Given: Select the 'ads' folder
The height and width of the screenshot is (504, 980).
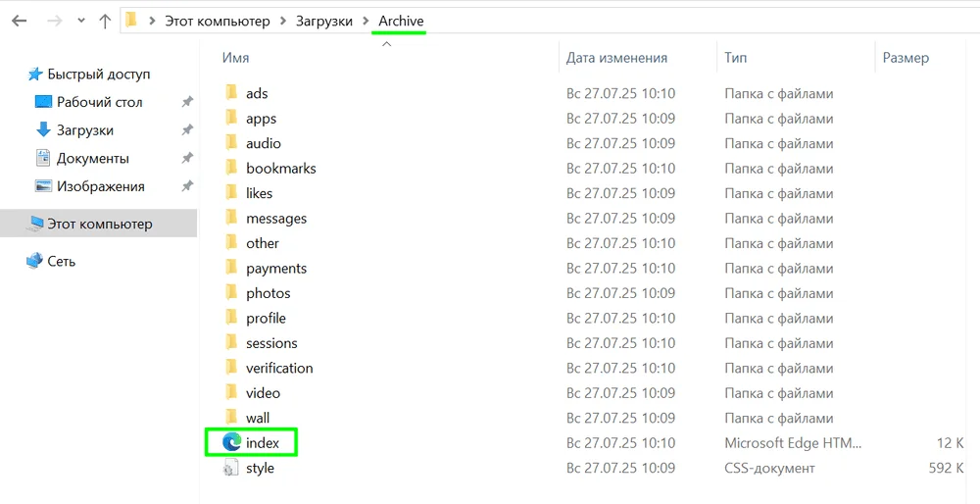Looking at the screenshot, I should coord(257,93).
